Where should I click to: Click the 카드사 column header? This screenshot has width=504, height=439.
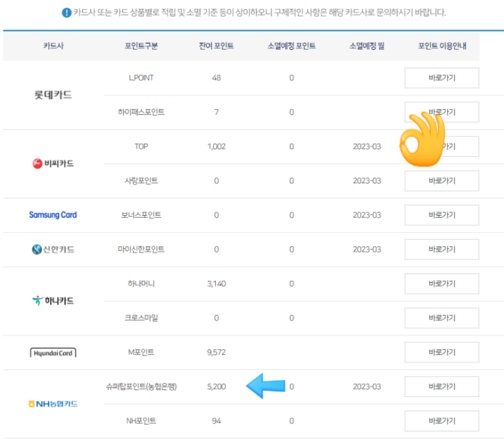[54, 46]
